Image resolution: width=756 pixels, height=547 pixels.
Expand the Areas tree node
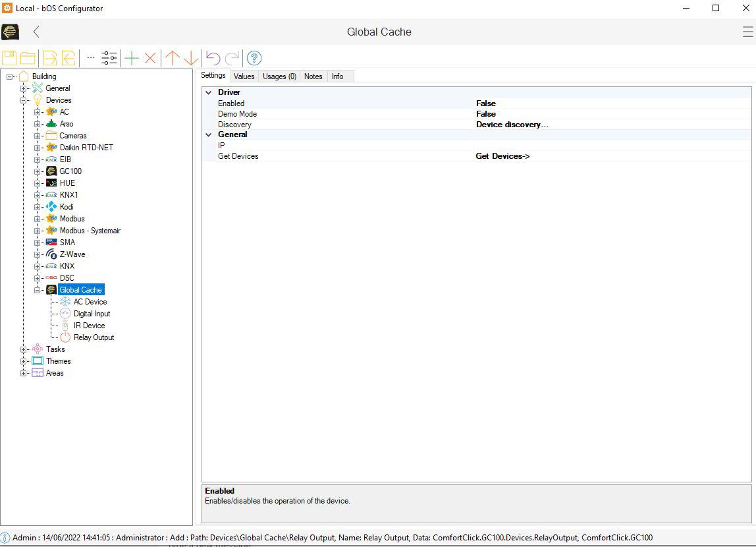point(23,373)
